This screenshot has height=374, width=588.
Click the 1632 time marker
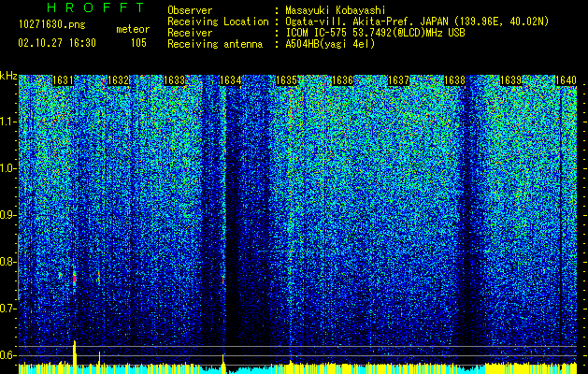tap(118, 80)
